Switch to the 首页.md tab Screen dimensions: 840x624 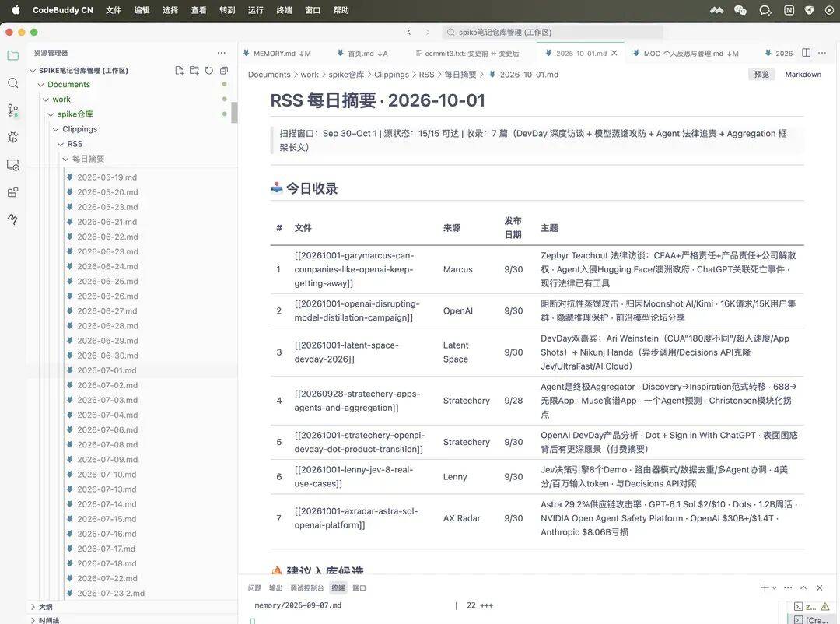pyautogui.click(x=362, y=53)
